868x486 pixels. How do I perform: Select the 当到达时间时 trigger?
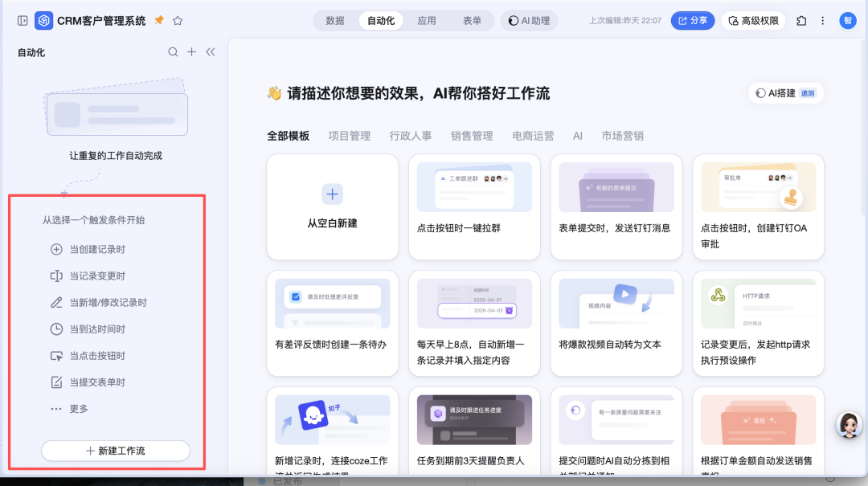(96, 329)
